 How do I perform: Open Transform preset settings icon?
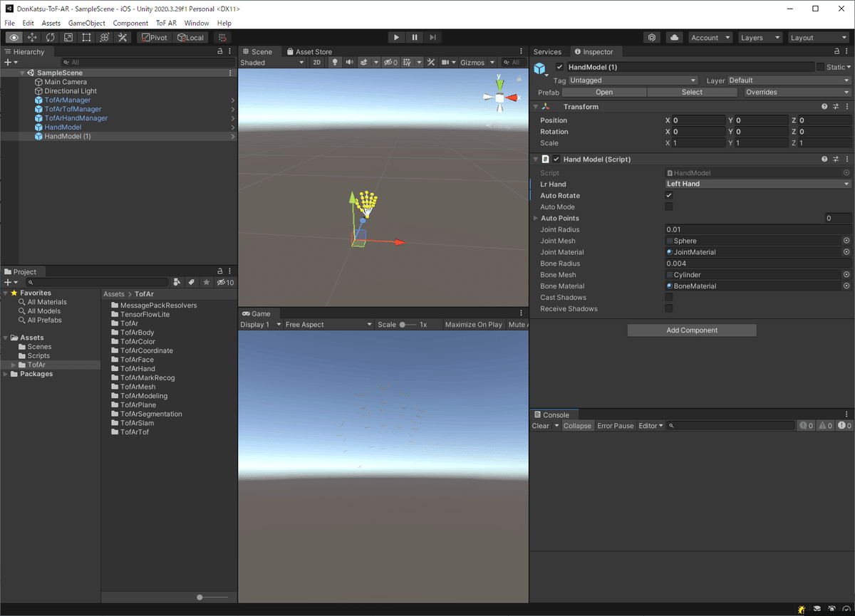pyautogui.click(x=836, y=107)
